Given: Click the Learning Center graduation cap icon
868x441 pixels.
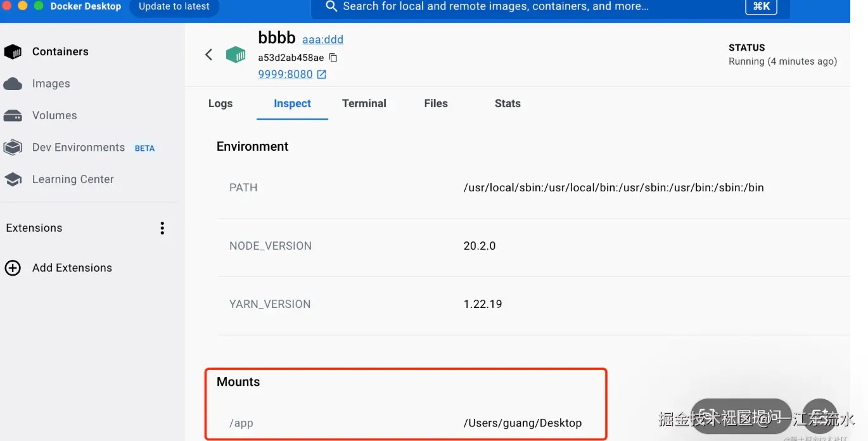Looking at the screenshot, I should tap(13, 180).
